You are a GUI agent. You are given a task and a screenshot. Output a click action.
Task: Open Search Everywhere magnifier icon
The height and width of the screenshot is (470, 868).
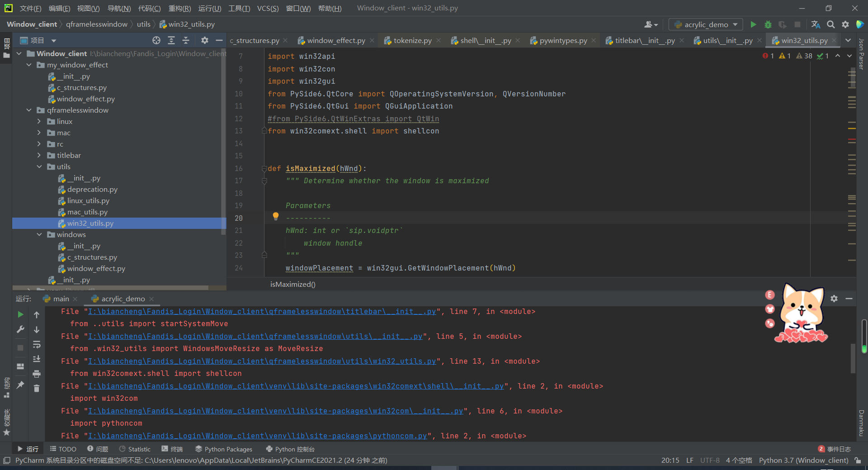point(831,24)
